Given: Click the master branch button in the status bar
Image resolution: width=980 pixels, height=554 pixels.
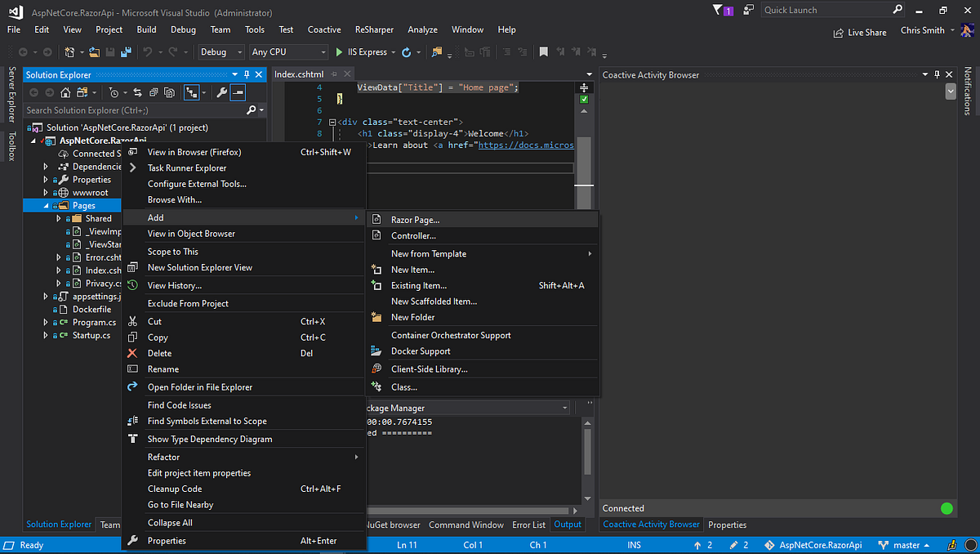Looking at the screenshot, I should pos(905,544).
